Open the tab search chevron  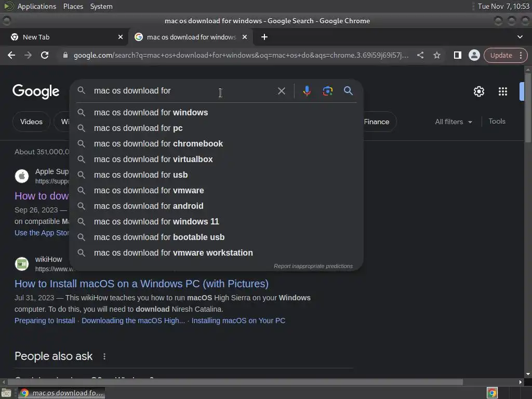pos(520,37)
